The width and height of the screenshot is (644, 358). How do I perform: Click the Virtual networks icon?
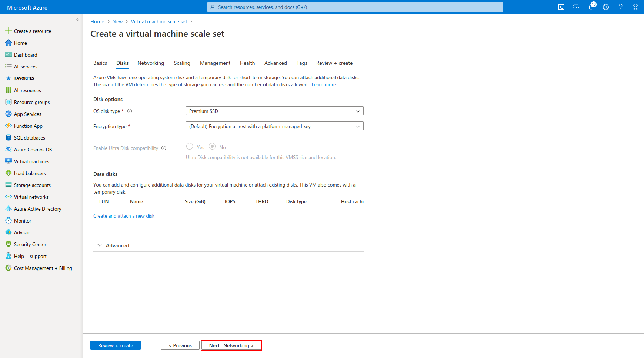(x=9, y=197)
